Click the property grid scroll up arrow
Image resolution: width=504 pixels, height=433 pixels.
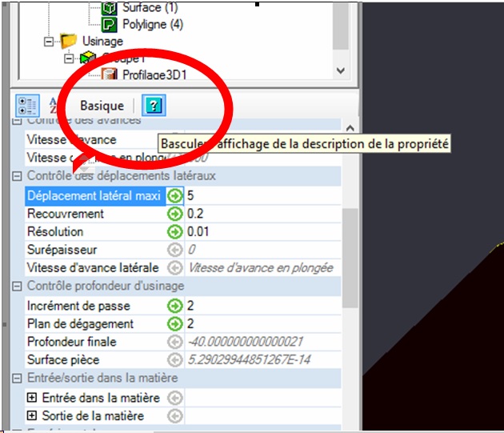(350, 128)
